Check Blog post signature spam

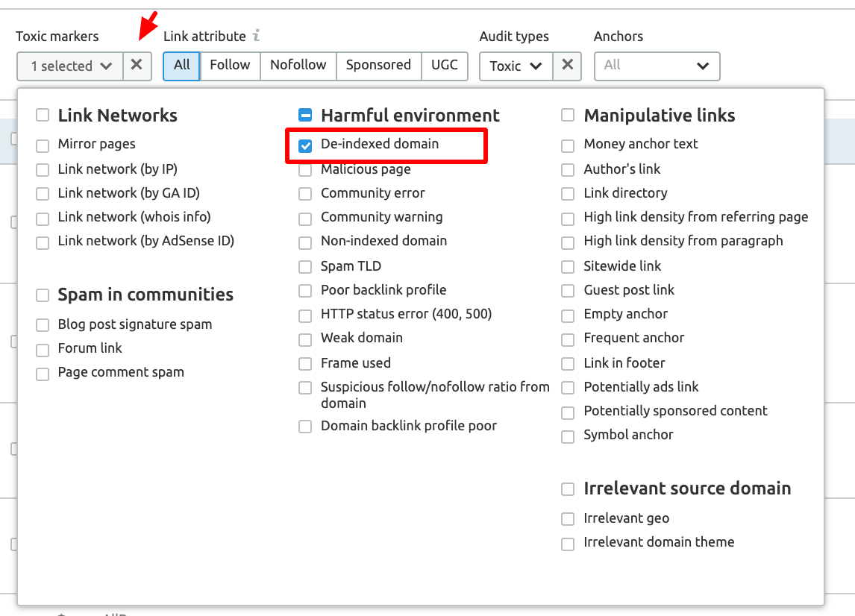tap(43, 325)
